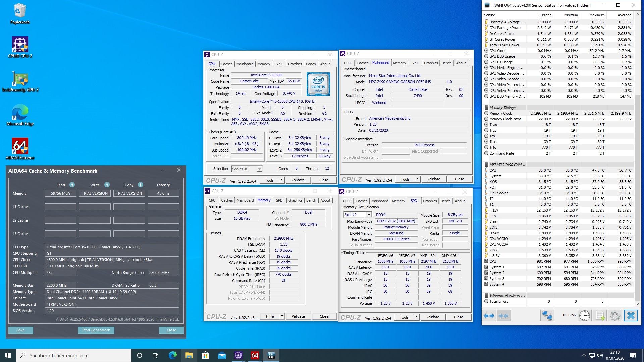The width and height of the screenshot is (644, 362).
Task: Switch to Caches tab in CPU-Z CPU window
Action: pyautogui.click(x=226, y=64)
